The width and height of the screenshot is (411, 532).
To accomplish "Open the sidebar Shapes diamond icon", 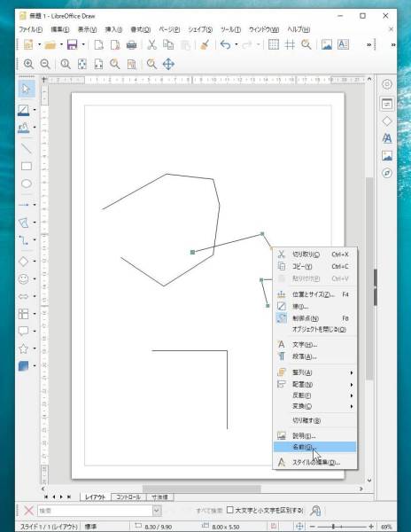I will click(x=387, y=121).
